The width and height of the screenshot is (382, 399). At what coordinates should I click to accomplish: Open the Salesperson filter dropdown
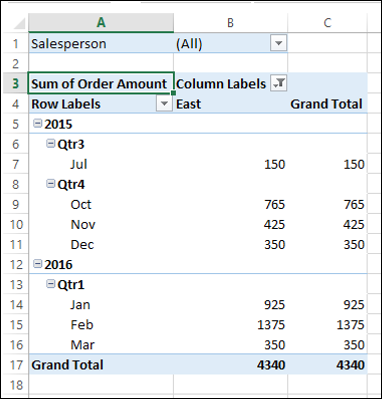pos(278,43)
